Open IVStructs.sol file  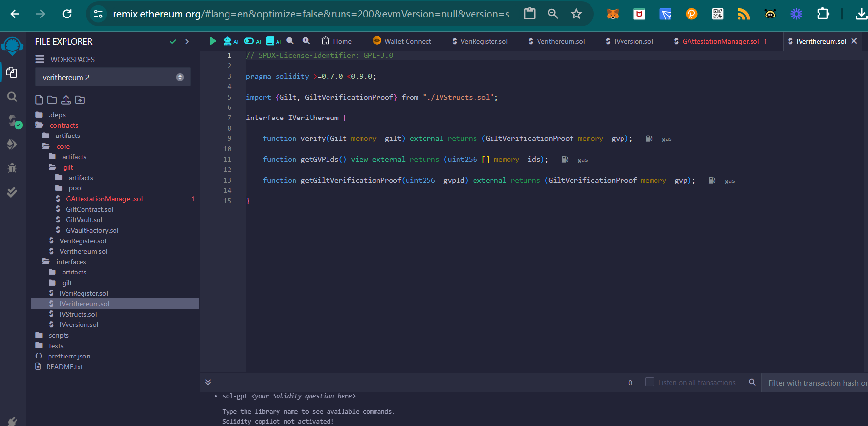(x=78, y=314)
